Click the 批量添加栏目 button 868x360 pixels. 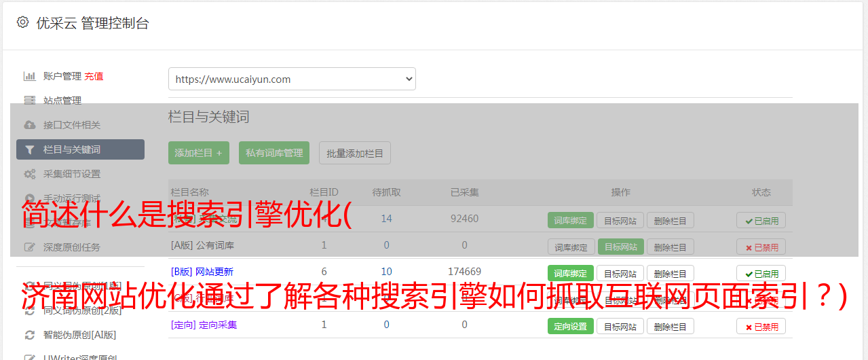click(x=355, y=153)
